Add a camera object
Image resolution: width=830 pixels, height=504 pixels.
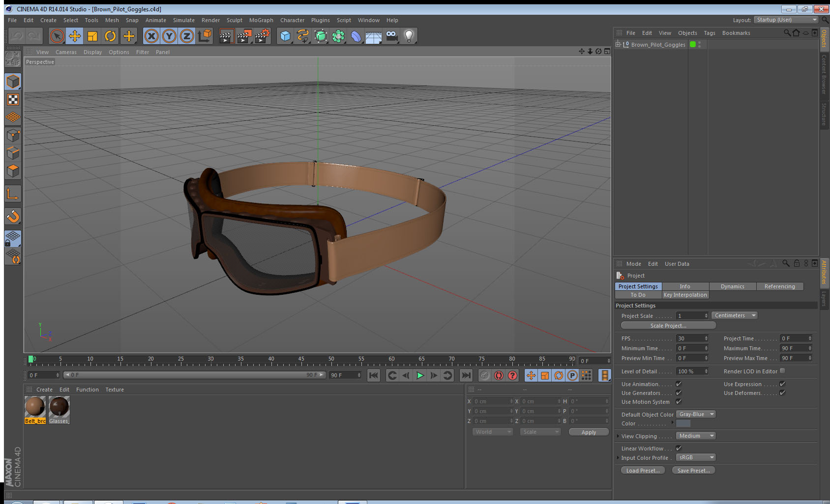pos(391,36)
